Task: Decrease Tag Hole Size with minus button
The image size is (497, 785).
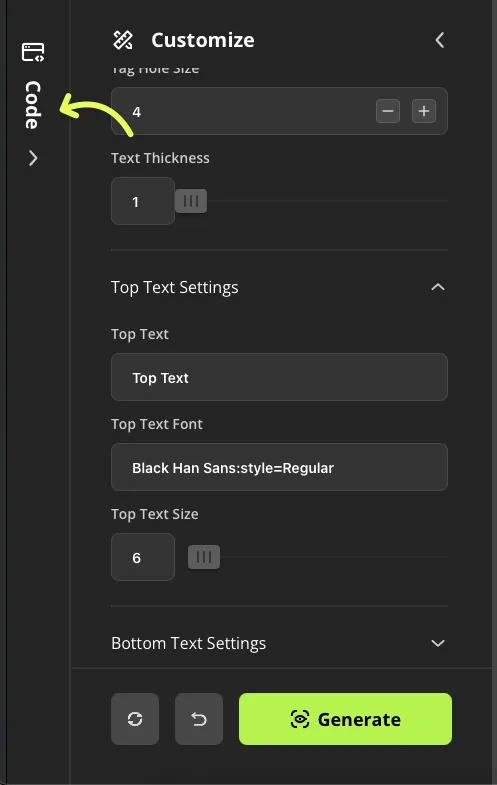Action: (388, 111)
